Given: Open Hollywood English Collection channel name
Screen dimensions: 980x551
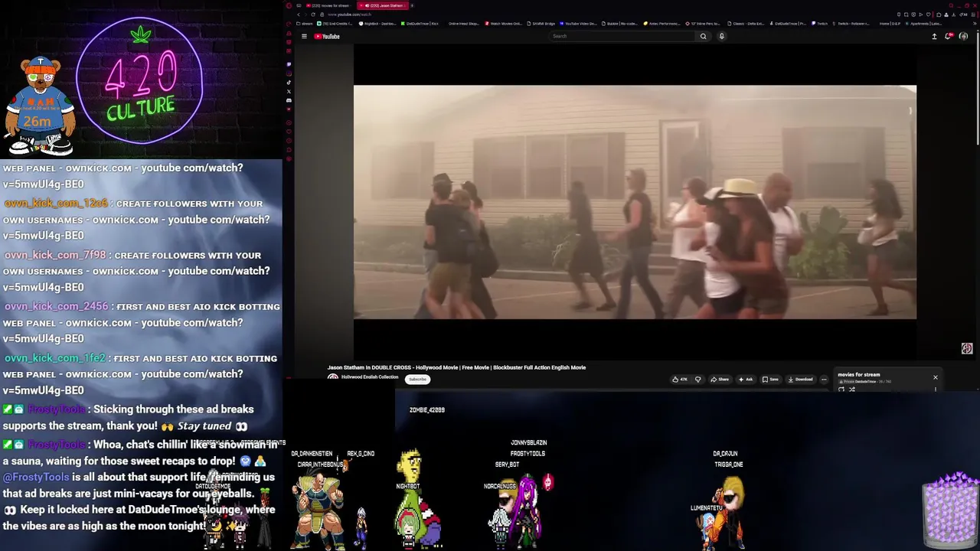Looking at the screenshot, I should (370, 377).
